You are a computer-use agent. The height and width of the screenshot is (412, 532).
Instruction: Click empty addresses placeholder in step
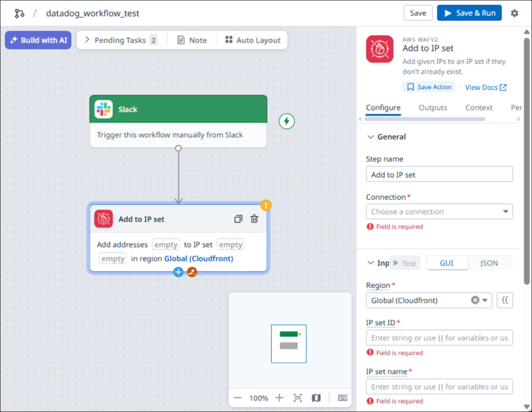pyautogui.click(x=166, y=245)
